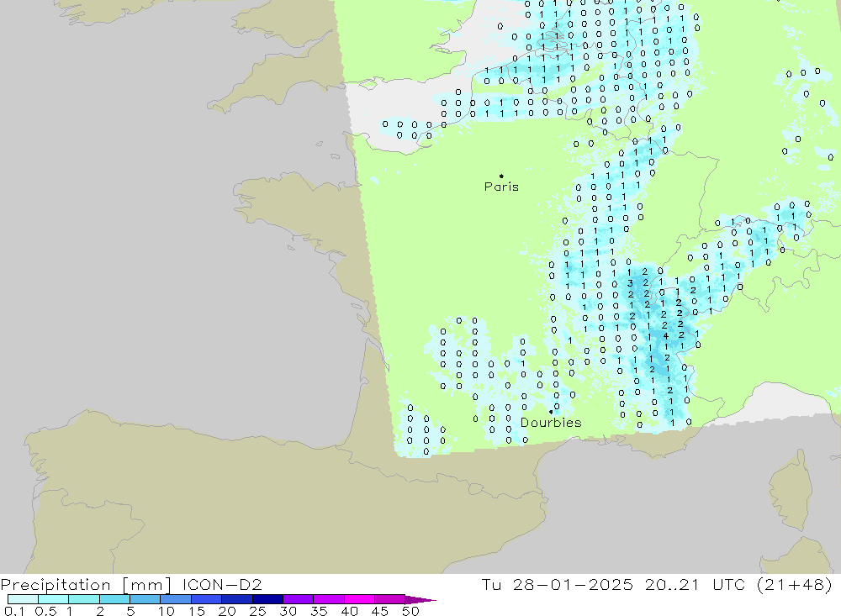Click the legend label '25'
The height and width of the screenshot is (616, 841).
pos(257,611)
